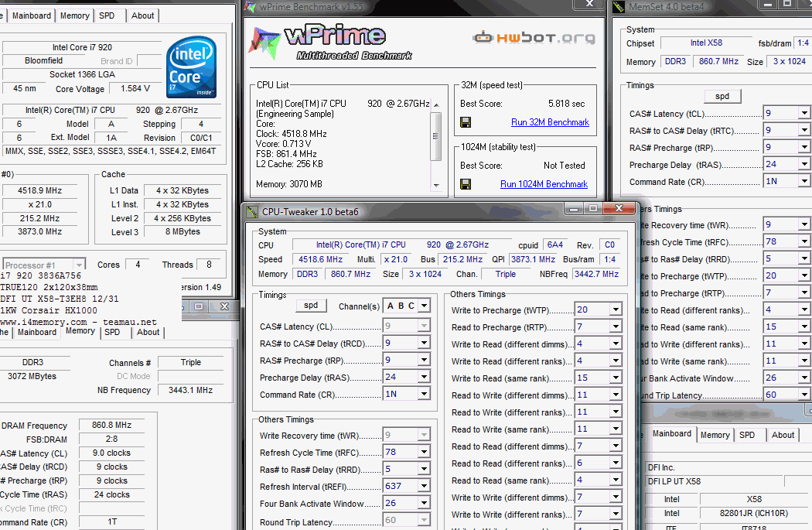Switch to the SPD tab in top CPU-Z window

(107, 15)
